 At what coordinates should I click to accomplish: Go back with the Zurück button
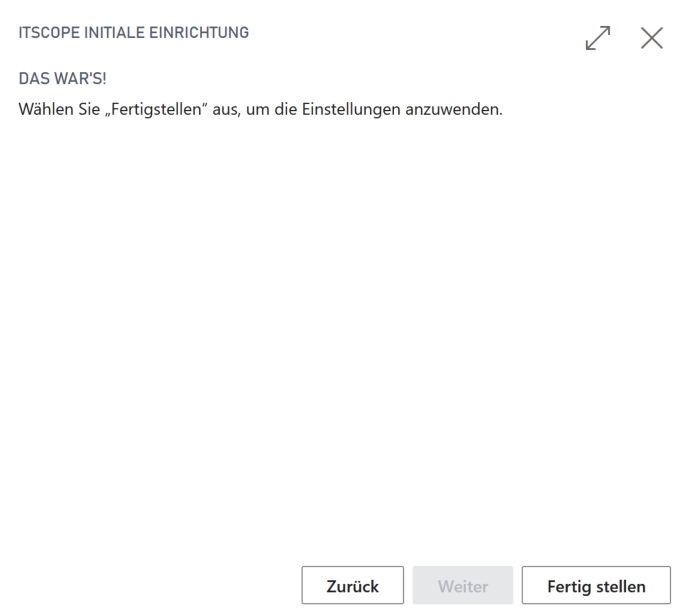(x=353, y=586)
